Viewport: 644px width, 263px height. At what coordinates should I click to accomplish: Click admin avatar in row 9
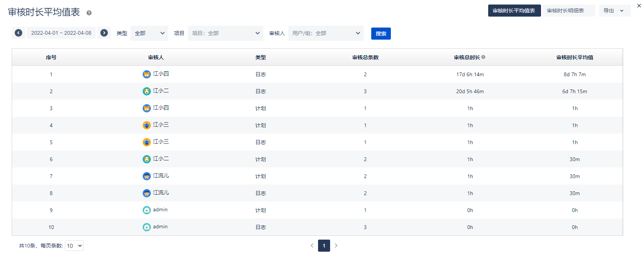[147, 210]
